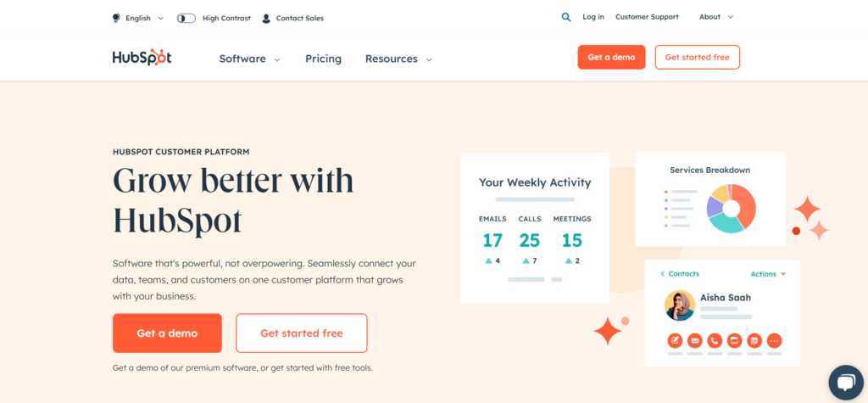Click the three-dots more icon in contact card
The height and width of the screenshot is (403, 868).
[774, 340]
